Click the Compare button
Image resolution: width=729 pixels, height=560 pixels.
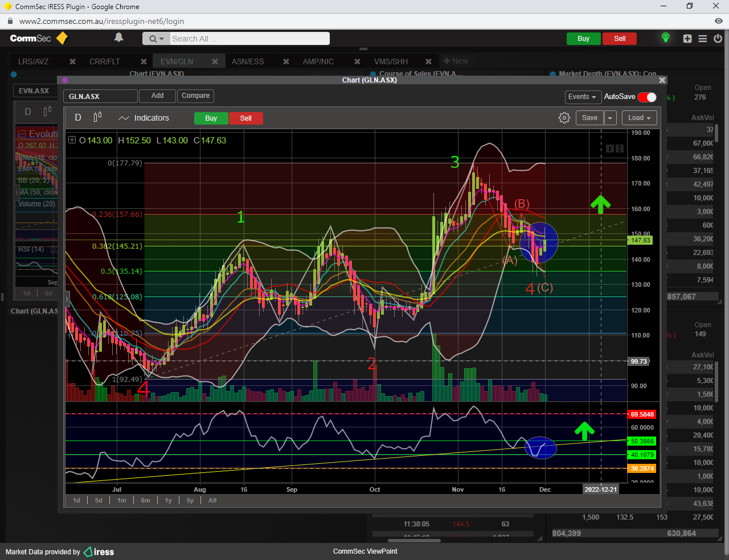tap(195, 96)
